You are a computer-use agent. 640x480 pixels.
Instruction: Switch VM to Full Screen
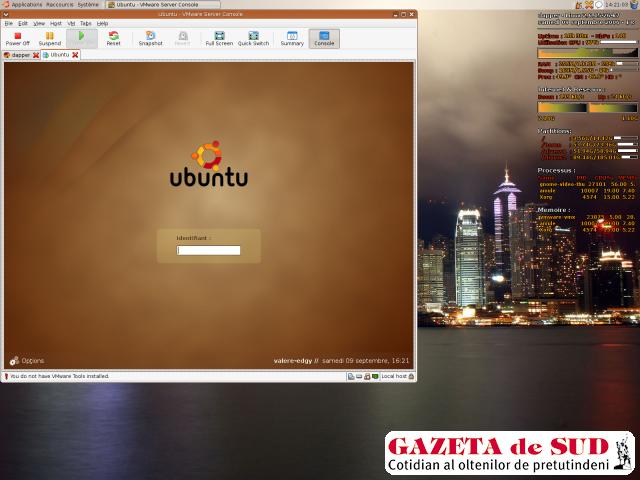pos(219,39)
